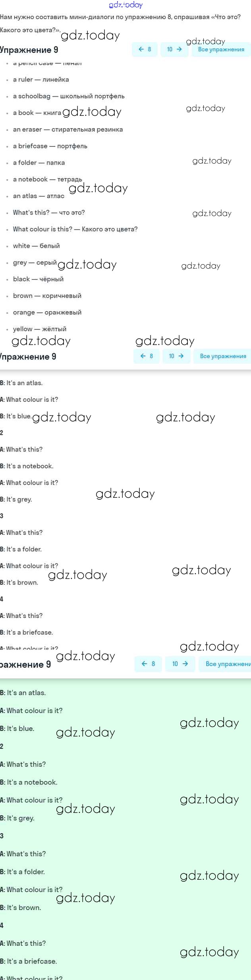The image size is (251, 980).
Task: Select "What colour is this? — Какого это цвета?"
Action: click(75, 229)
